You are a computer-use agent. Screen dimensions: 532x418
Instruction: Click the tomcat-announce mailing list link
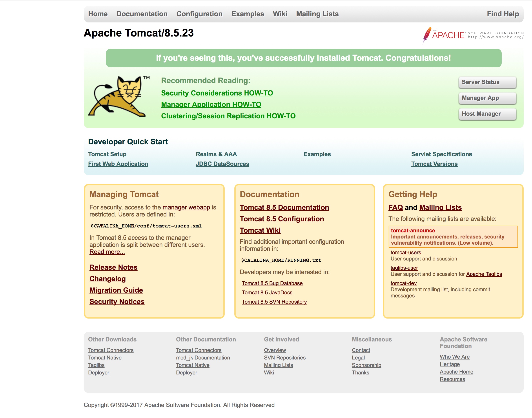413,231
